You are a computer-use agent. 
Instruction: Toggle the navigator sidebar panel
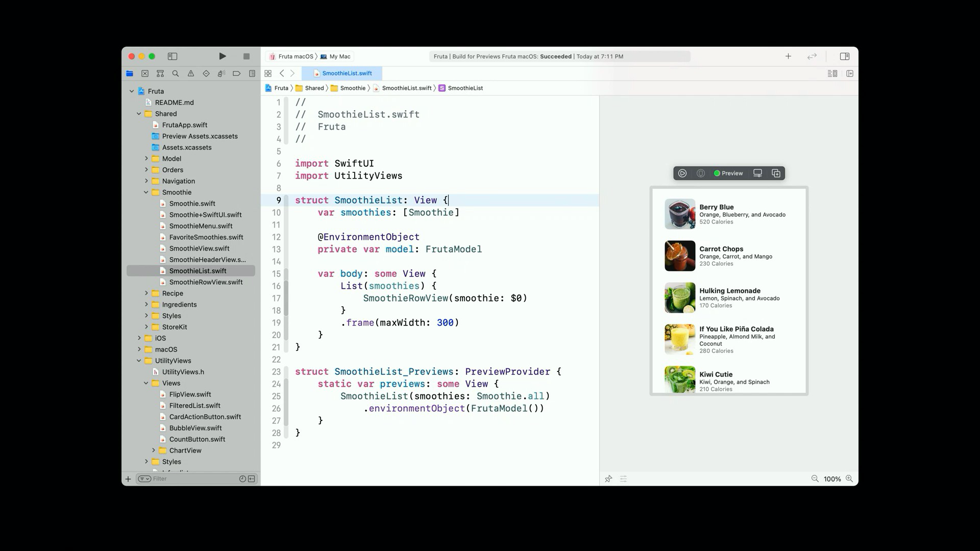click(x=173, y=56)
